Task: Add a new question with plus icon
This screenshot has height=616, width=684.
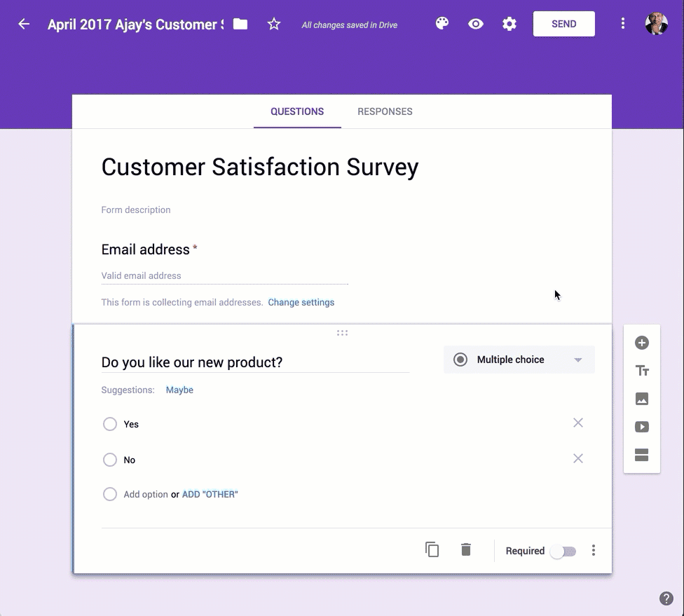Action: pos(641,343)
